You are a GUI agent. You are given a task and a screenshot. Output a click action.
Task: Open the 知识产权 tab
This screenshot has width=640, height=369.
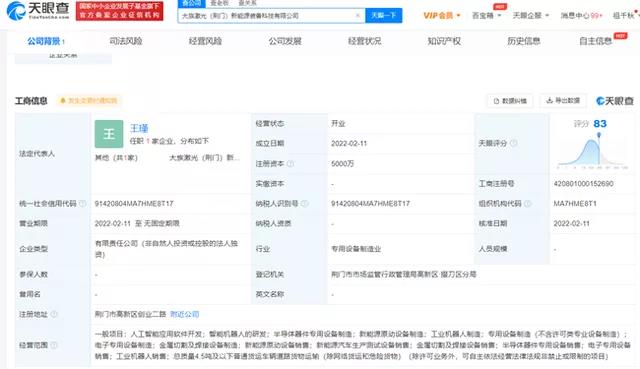point(444,41)
